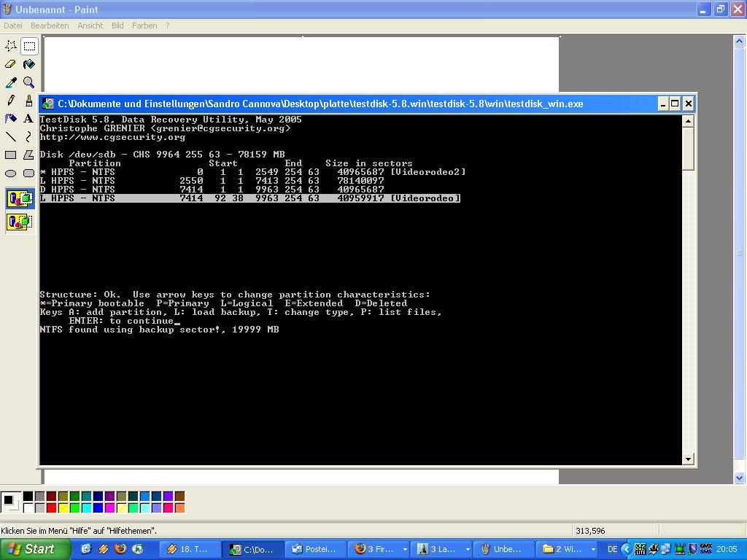Click the taskbar clock showing 20:05

click(x=727, y=550)
